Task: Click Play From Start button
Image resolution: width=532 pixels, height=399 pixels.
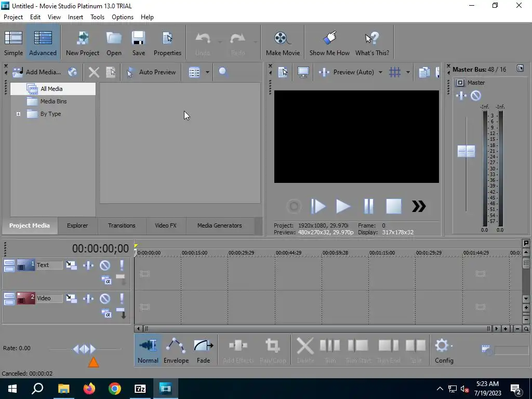Action: (318, 206)
